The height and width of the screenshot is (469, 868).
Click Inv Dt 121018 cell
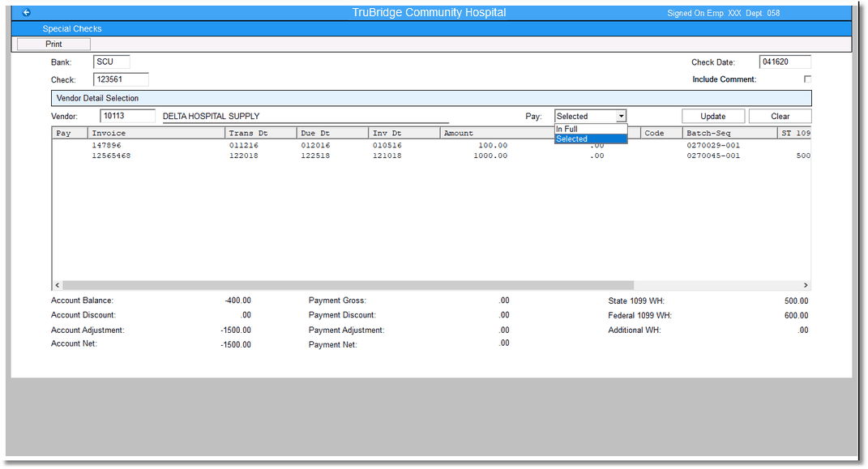(387, 156)
